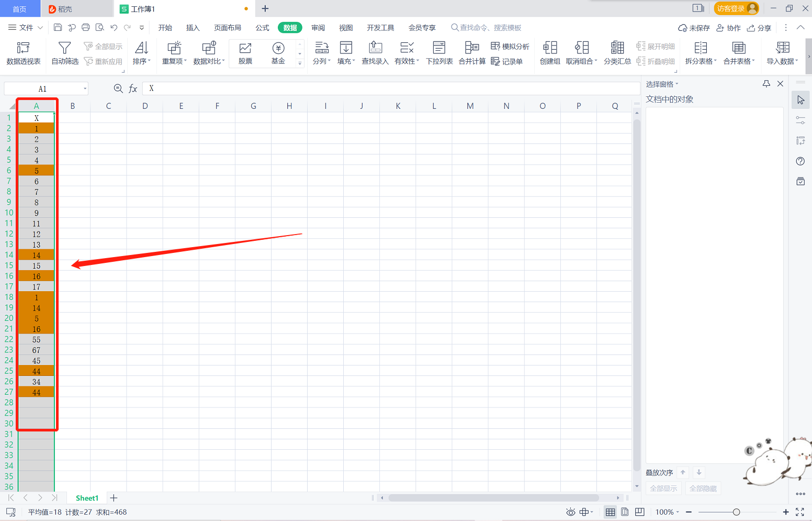
Task: Open the 审阅 ribbon tab
Action: coord(318,28)
